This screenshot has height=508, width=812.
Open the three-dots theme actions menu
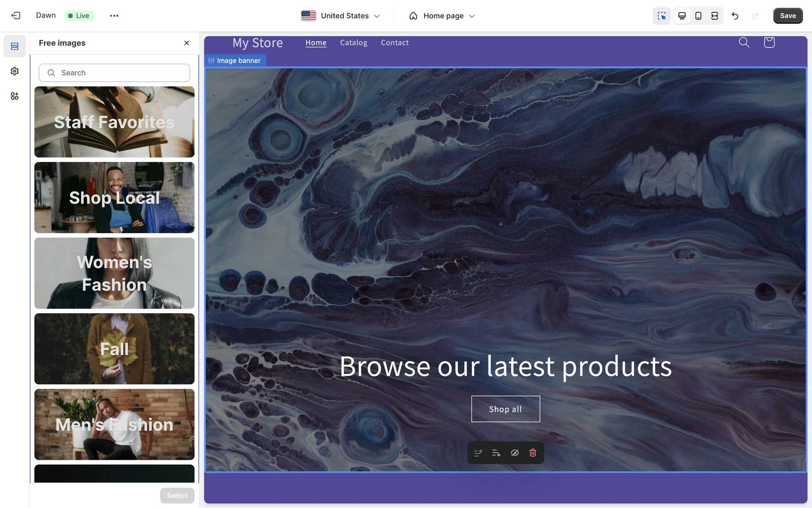point(114,16)
